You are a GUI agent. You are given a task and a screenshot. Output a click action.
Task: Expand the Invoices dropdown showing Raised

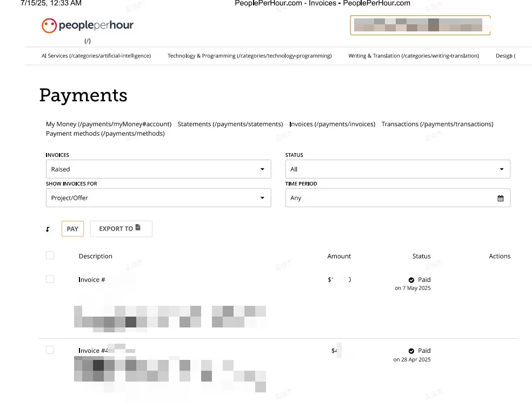point(158,169)
